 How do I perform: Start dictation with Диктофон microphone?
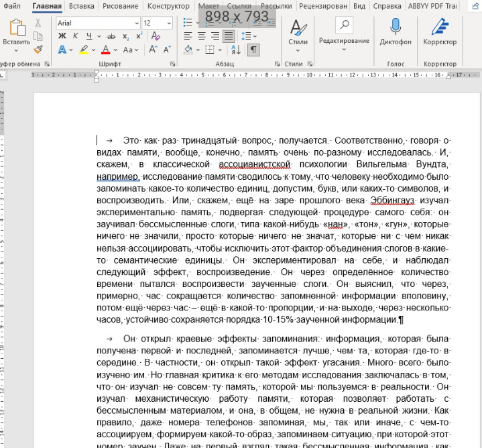click(396, 32)
